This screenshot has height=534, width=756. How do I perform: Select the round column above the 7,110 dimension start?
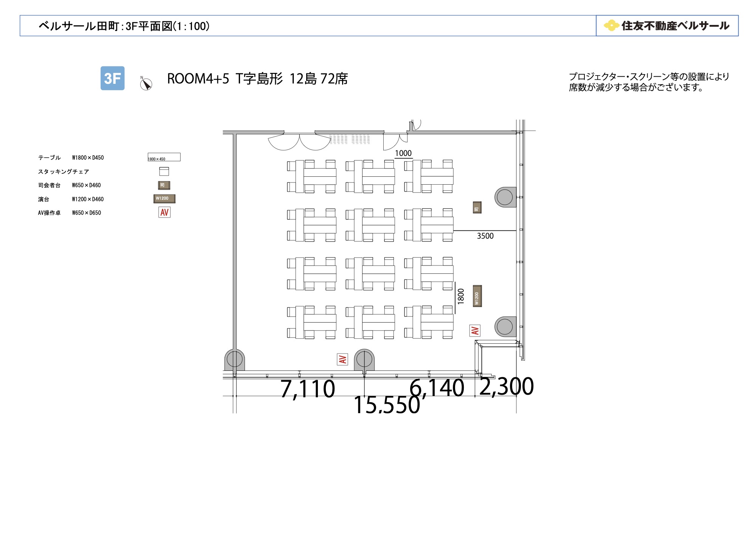coord(235,360)
